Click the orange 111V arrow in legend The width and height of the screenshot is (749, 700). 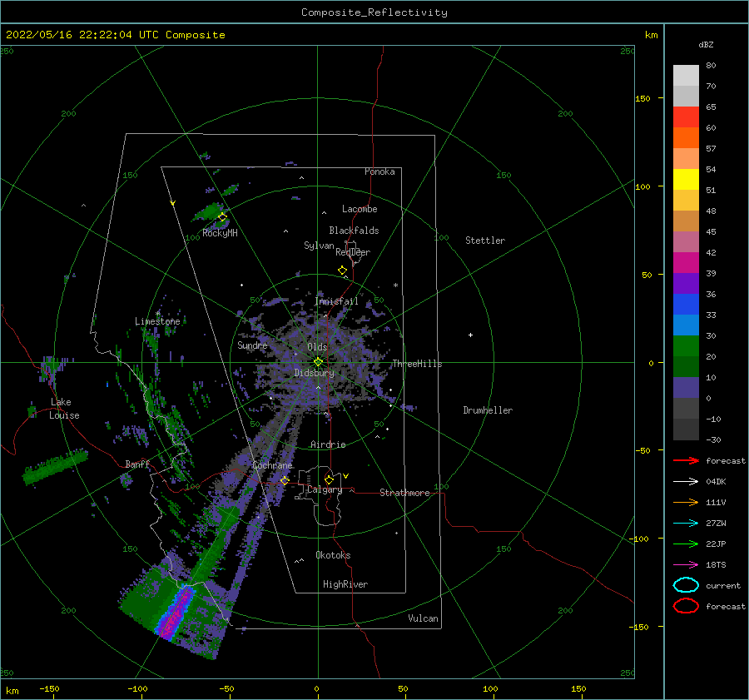[686, 502]
